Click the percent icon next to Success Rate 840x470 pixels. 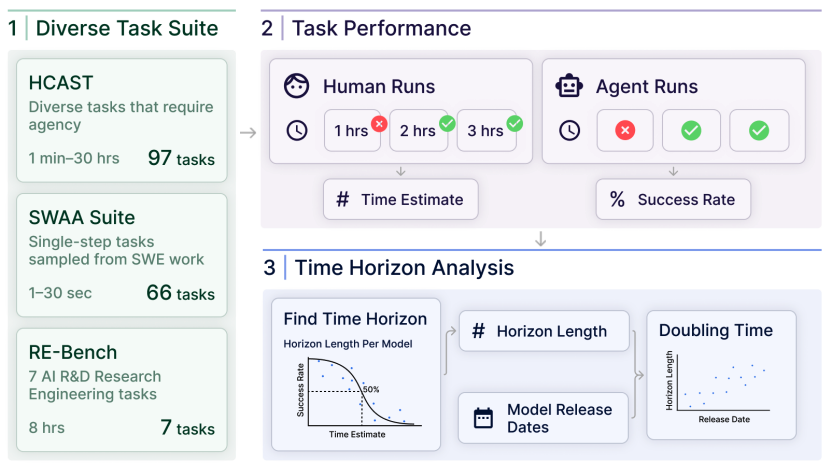click(616, 199)
